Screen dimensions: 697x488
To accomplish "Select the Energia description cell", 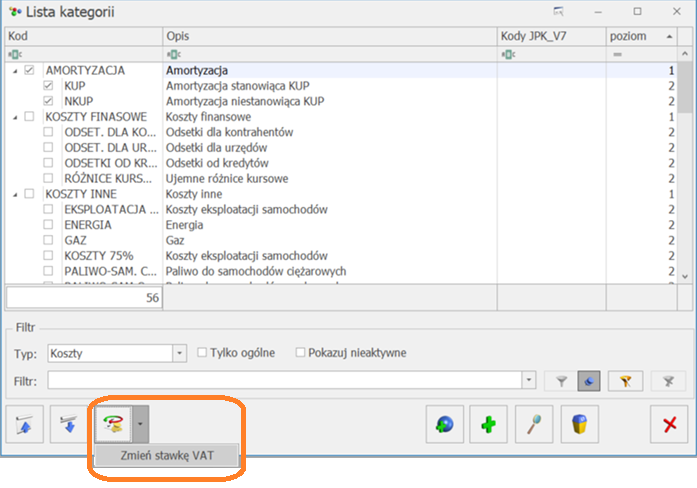I will point(330,225).
